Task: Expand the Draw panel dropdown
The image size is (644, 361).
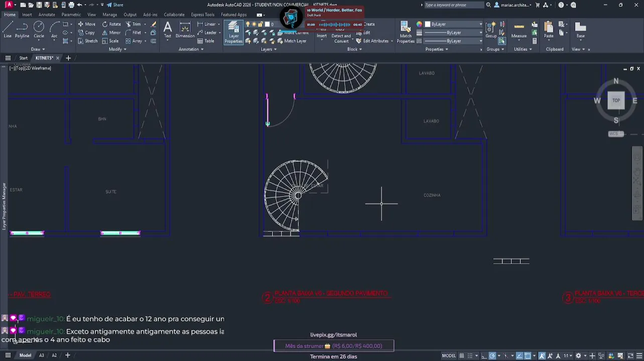Action: click(38, 49)
